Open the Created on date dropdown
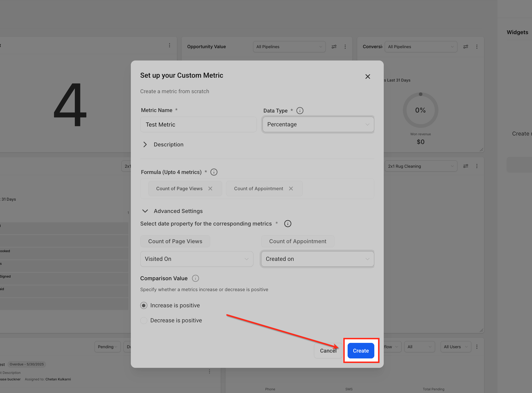The height and width of the screenshot is (393, 532). pos(317,259)
